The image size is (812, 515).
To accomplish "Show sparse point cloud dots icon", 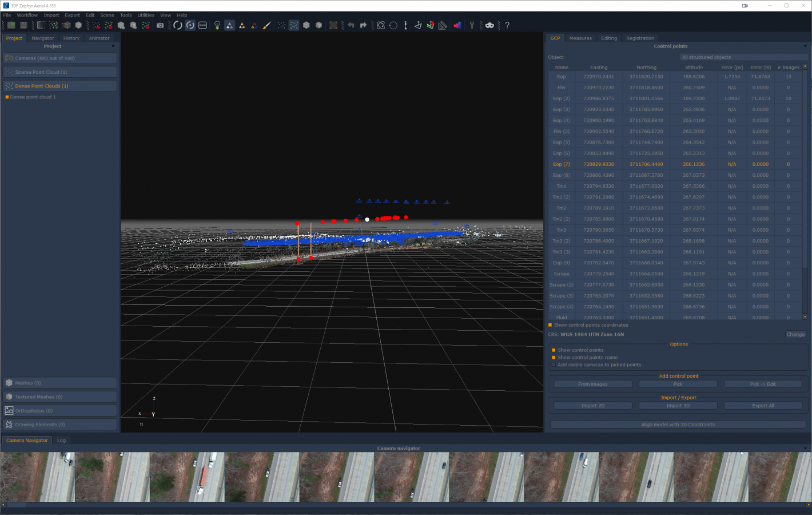I will point(281,25).
